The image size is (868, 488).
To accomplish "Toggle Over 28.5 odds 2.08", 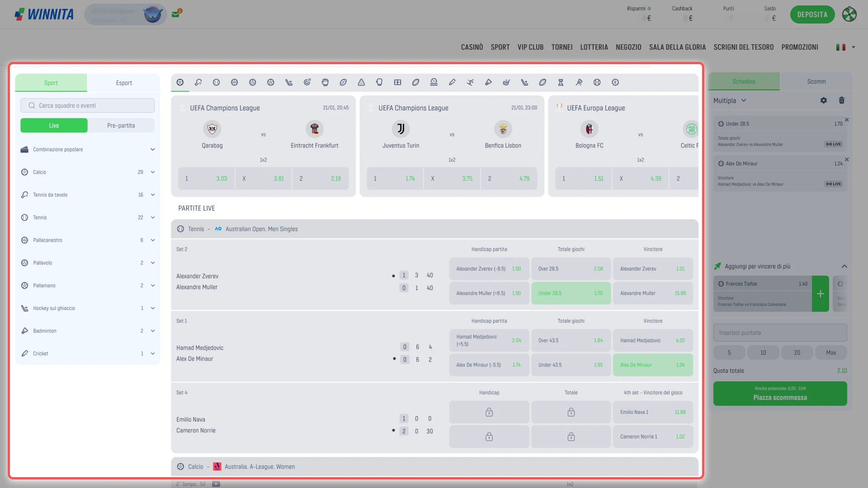I will [x=571, y=269].
